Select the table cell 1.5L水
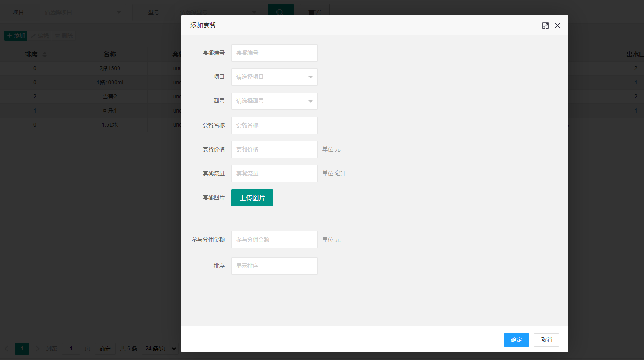The image size is (644, 360). click(110, 125)
